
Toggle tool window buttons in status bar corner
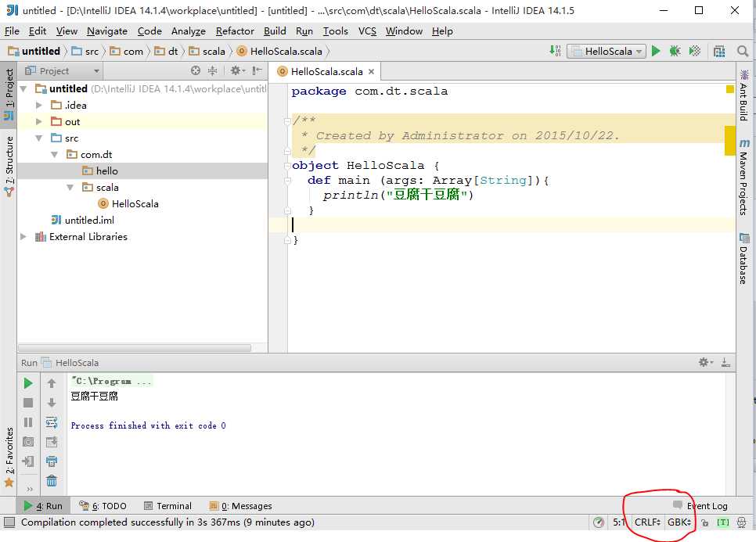[x=9, y=522]
